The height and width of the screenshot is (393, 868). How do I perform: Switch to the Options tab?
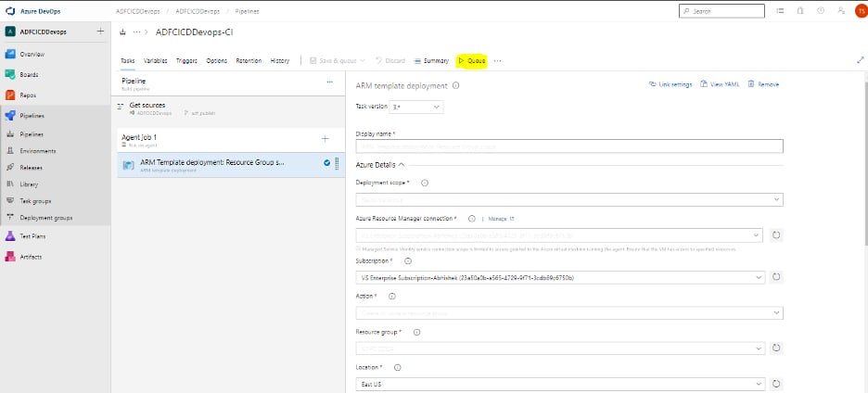click(216, 61)
